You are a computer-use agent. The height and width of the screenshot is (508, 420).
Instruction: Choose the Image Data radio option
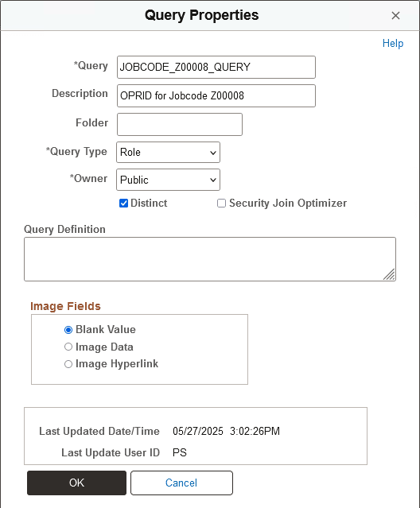tap(68, 347)
